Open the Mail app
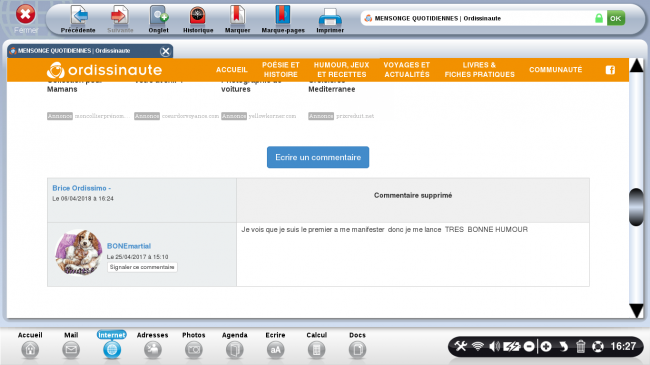650x365 pixels. coord(71,345)
